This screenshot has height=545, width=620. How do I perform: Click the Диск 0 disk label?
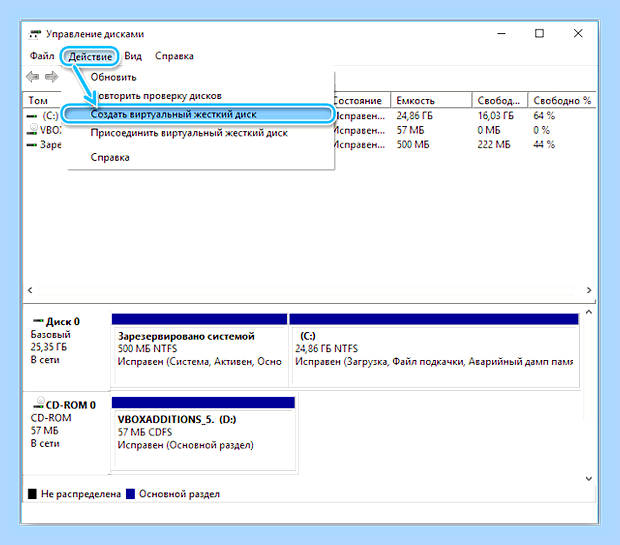[x=62, y=321]
